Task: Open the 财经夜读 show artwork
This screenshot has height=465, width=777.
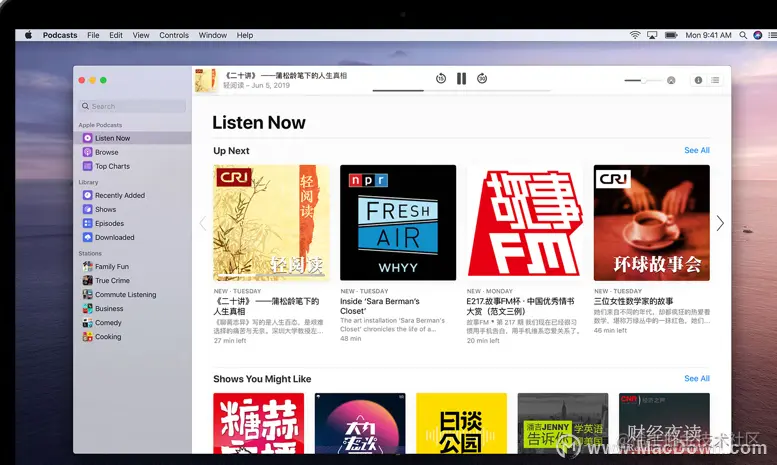Action: point(664,423)
